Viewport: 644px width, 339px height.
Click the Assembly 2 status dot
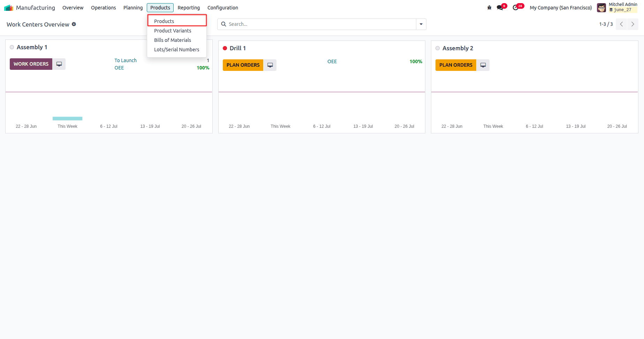(x=438, y=48)
